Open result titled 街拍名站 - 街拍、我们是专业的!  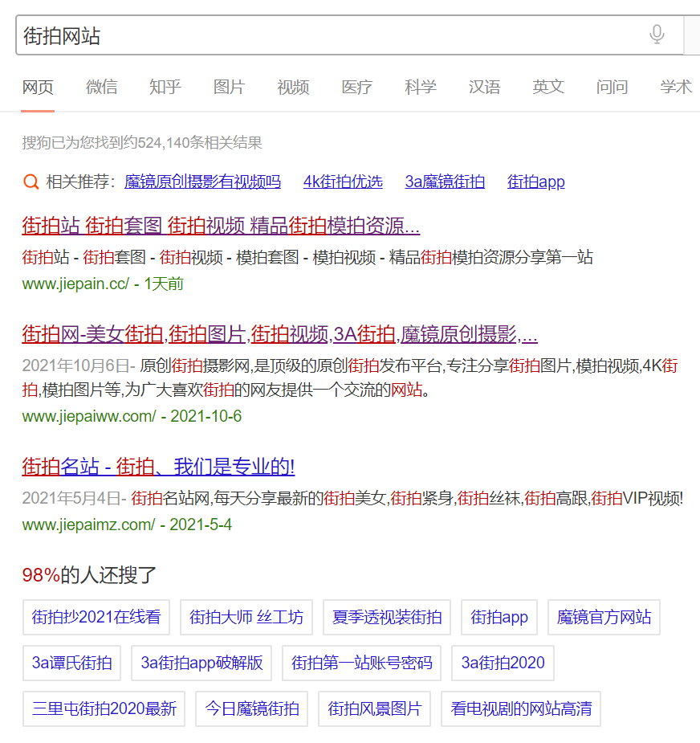coord(158,467)
